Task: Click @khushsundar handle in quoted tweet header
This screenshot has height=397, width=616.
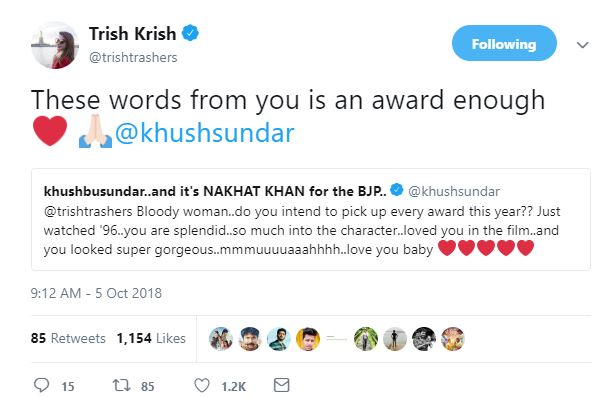Action: [454, 191]
